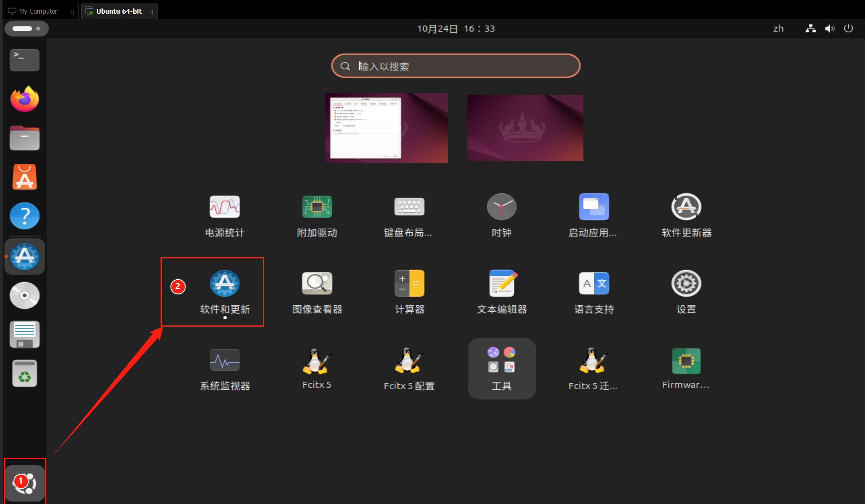Launch 系统监视器 system monitor
Viewport: 865px width, 504px height.
tap(225, 360)
